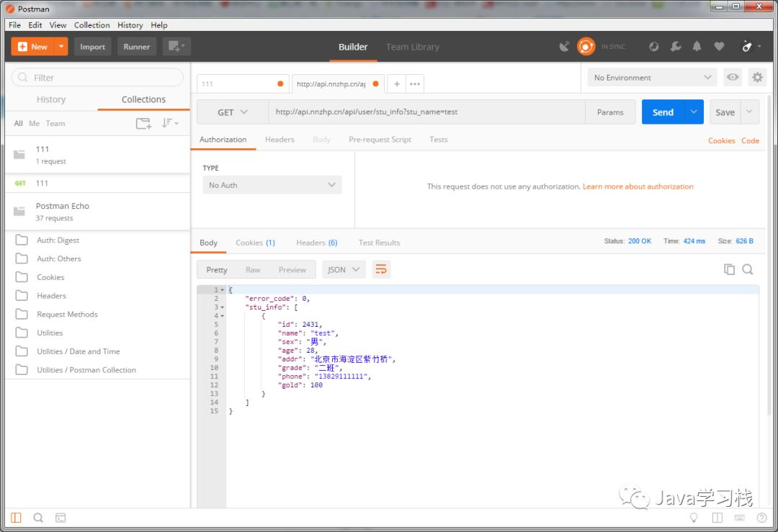778x532 pixels.
Task: Open the No Environment dropdown
Action: pyautogui.click(x=652, y=78)
